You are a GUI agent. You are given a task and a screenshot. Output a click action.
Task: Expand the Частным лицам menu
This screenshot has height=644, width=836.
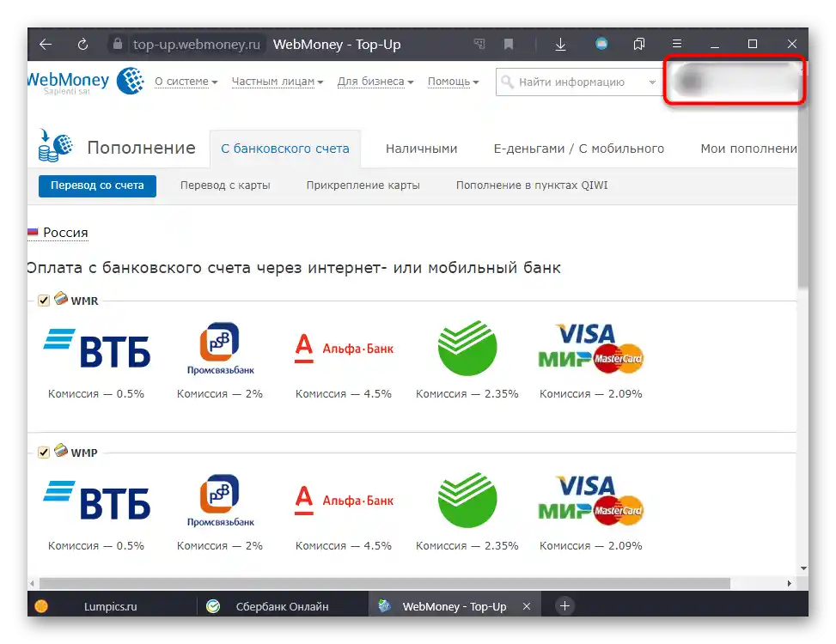(278, 82)
